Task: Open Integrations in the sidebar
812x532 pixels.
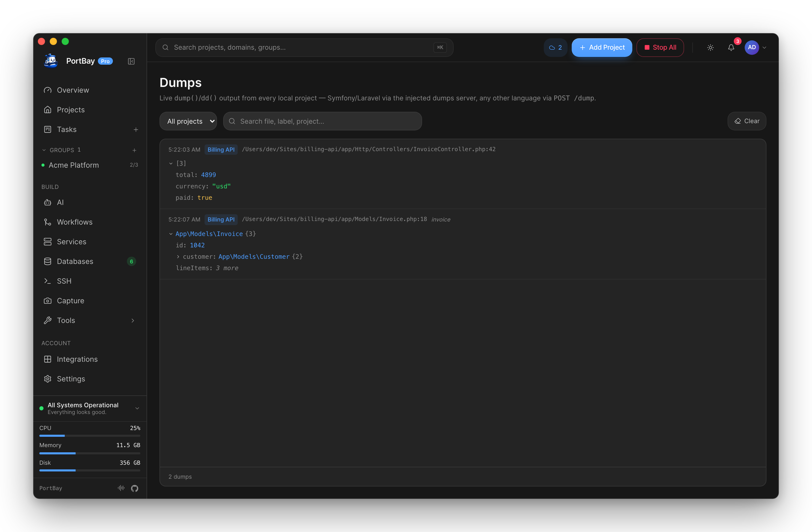Action: click(x=90, y=359)
